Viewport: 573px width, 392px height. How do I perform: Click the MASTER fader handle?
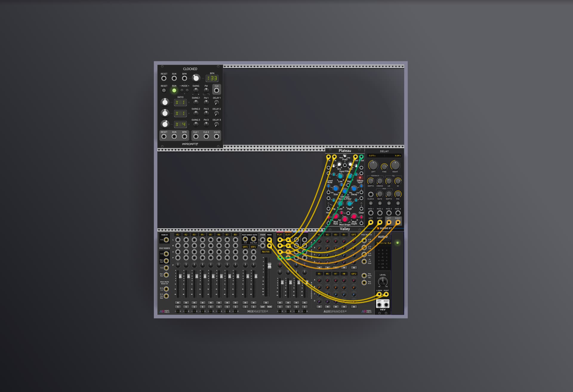tap(269, 265)
